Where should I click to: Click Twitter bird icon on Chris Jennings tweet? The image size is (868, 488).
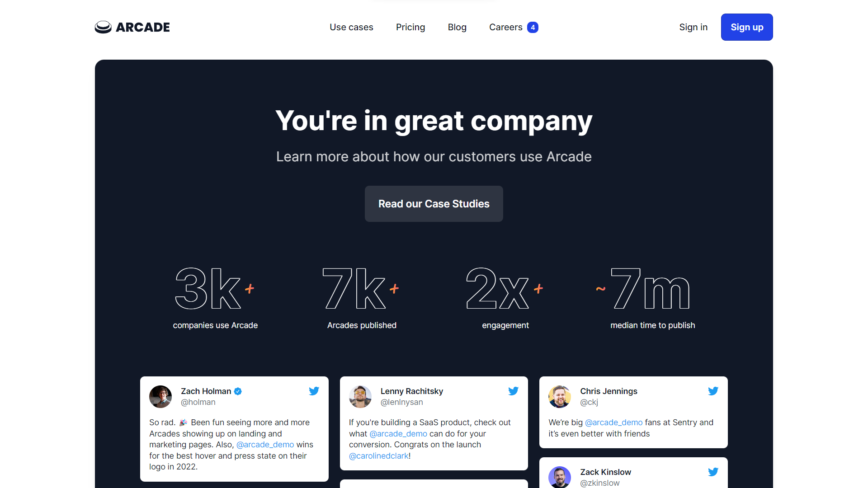[x=713, y=391]
